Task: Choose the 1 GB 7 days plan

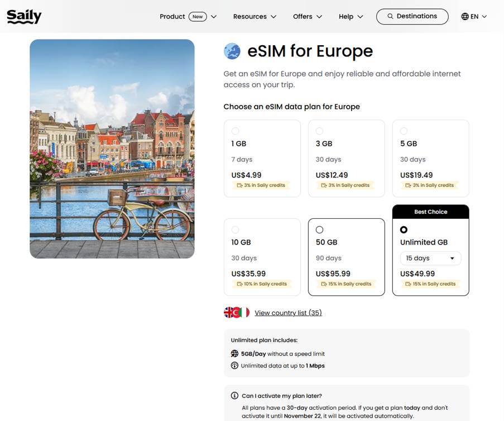Action: (262, 158)
